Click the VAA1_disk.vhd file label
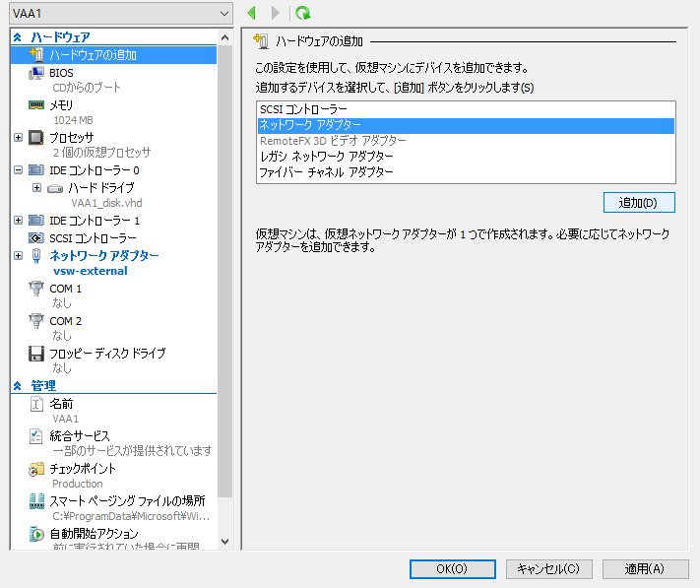Image resolution: width=700 pixels, height=588 pixels. click(106, 203)
